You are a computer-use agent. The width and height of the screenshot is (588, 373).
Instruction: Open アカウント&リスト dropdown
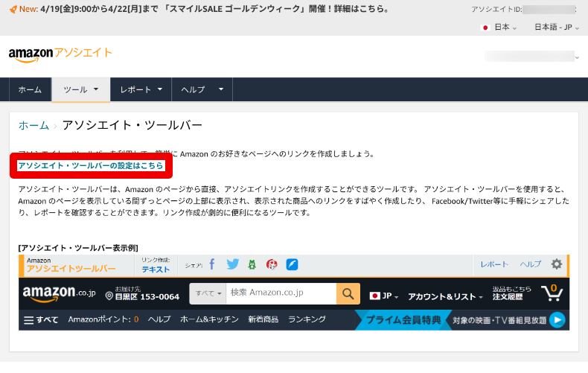point(445,297)
